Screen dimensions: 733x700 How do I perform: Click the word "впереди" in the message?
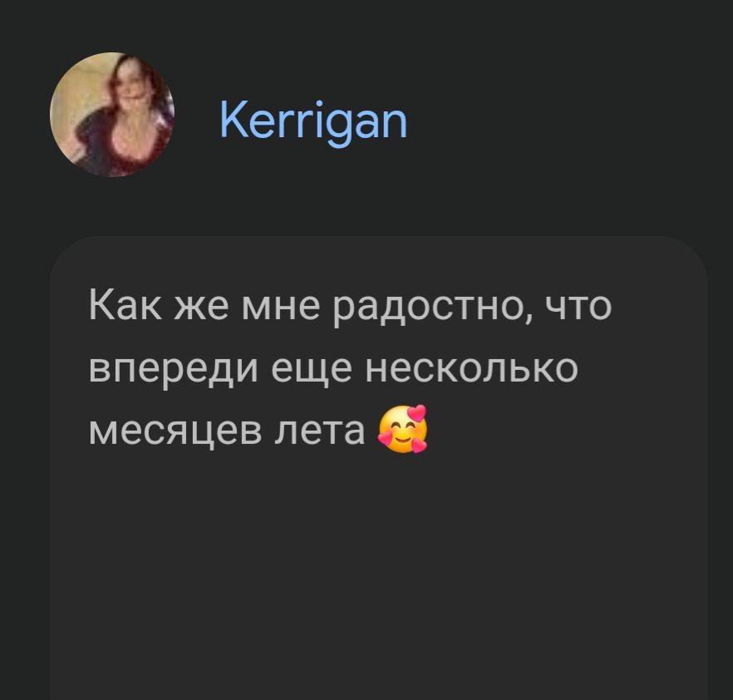(x=174, y=369)
